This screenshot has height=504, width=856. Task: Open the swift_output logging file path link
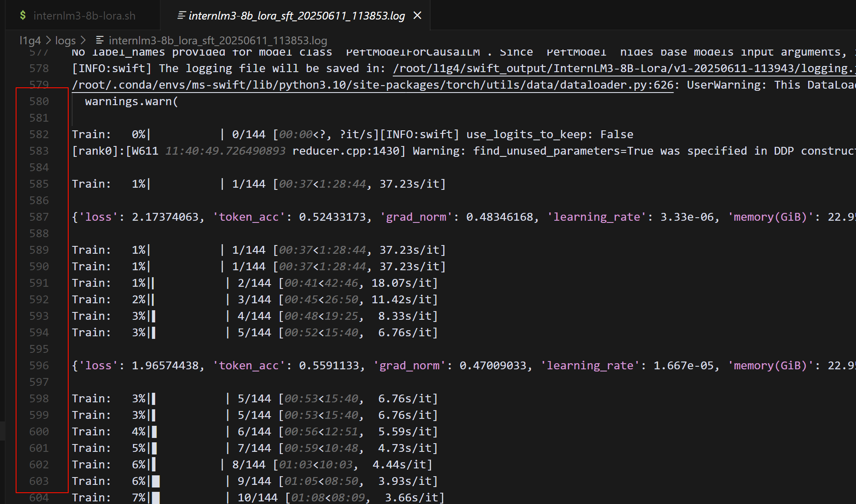(x=621, y=69)
